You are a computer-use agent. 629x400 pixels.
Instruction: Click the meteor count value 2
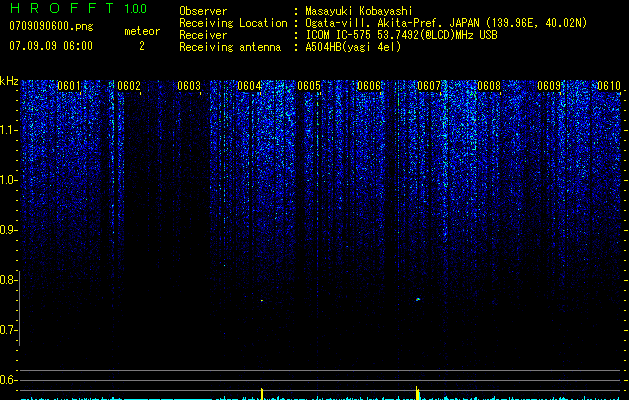[142, 46]
